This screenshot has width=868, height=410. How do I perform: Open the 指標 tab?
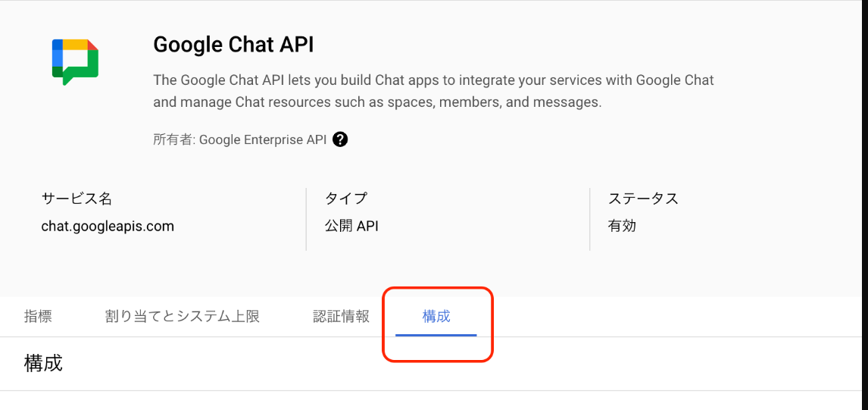pos(38,316)
